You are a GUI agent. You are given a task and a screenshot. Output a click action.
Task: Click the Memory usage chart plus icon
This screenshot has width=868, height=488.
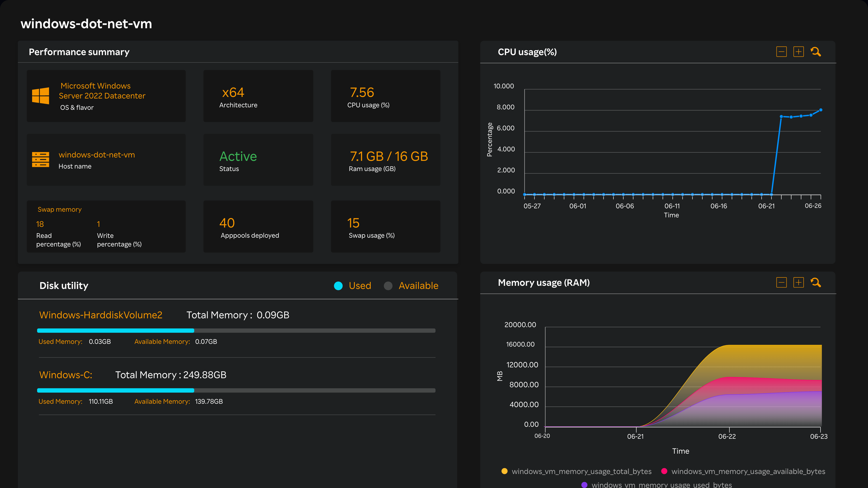[798, 283]
